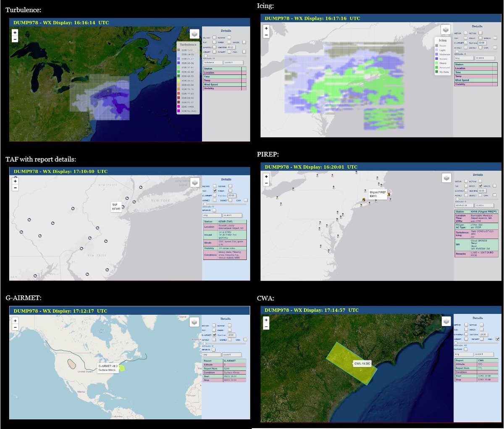504x429 pixels.
Task: Open altitude dropdown in Turbulence panel
Action: coord(234,63)
